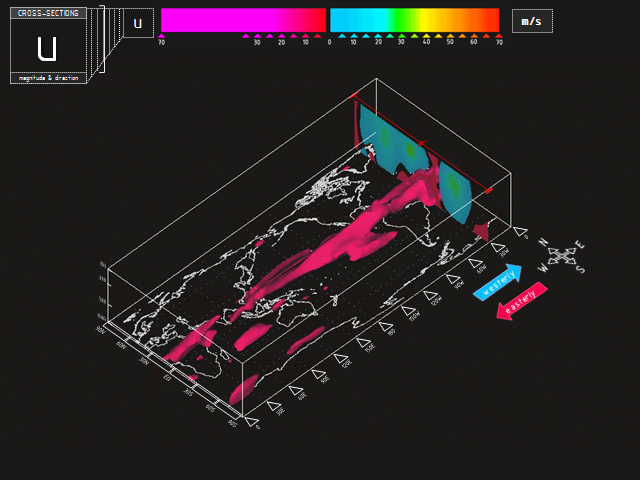Click the 70 tick on the westerly scale
The width and height of the screenshot is (640, 480).
pyautogui.click(x=498, y=36)
